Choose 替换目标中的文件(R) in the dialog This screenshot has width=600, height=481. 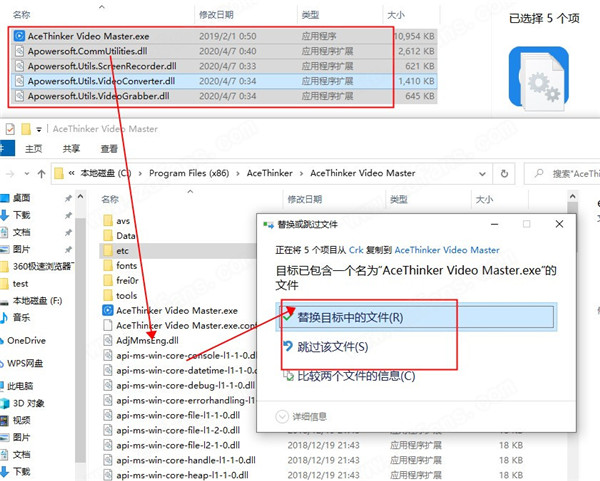[x=416, y=317]
